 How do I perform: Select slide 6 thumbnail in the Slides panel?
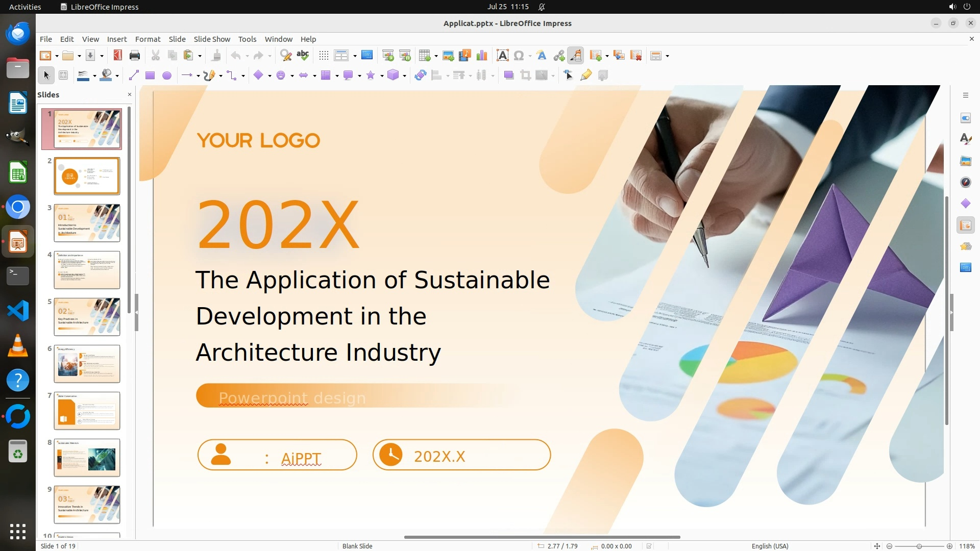pyautogui.click(x=87, y=364)
